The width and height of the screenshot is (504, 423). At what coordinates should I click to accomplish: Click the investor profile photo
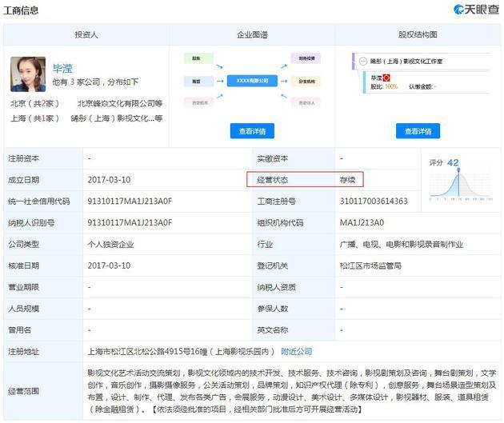point(28,74)
